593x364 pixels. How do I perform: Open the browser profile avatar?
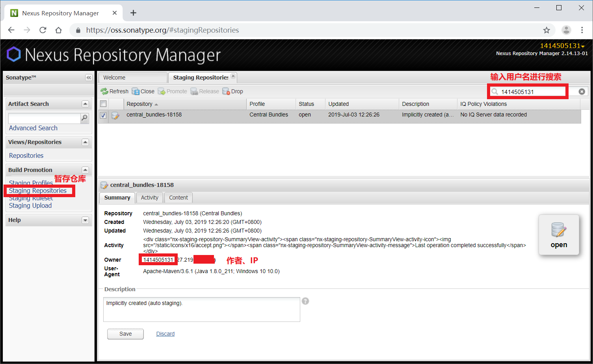pos(566,30)
